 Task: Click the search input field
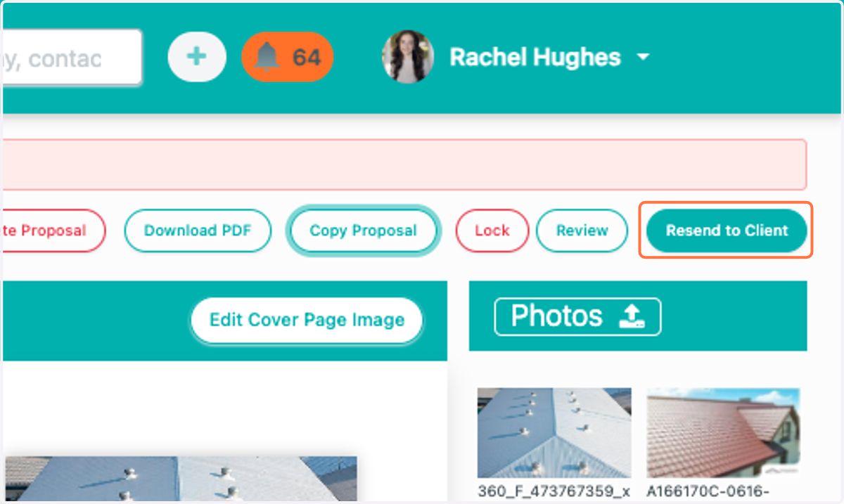72,58
